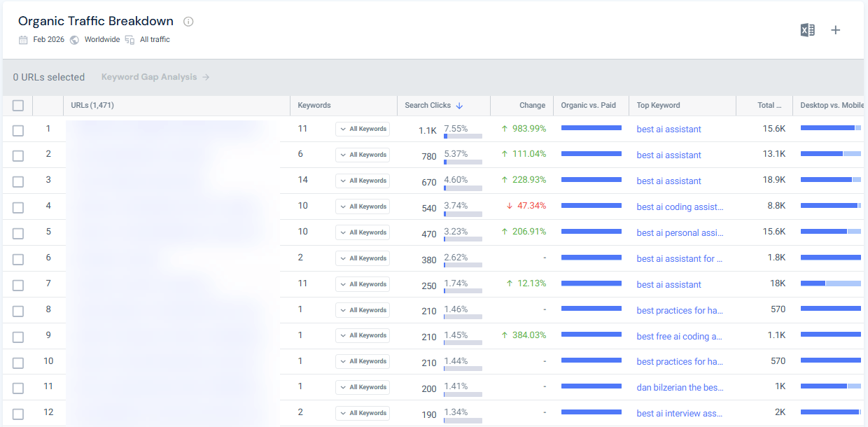The image size is (868, 427).
Task: Open 'best ai interview ass…' keyword link
Action: [680, 414]
